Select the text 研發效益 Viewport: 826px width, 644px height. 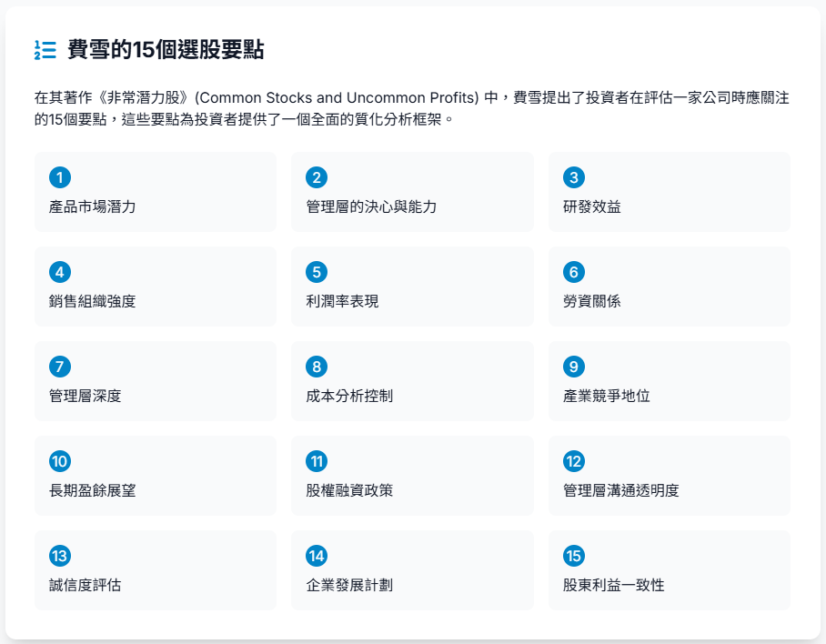pyautogui.click(x=592, y=206)
